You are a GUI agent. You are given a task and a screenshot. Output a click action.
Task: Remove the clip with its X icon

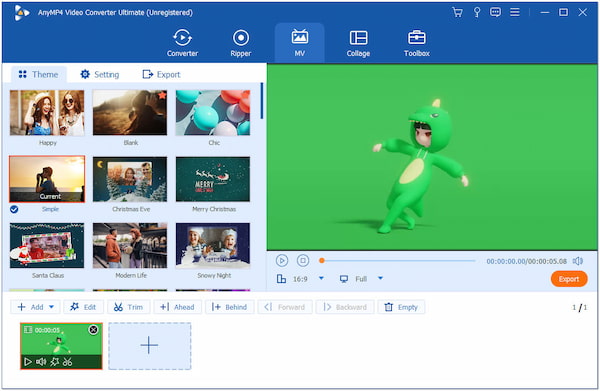93,330
